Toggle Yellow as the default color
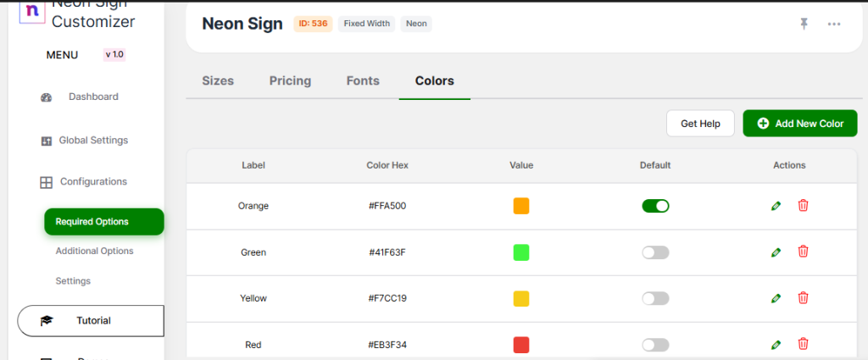The width and height of the screenshot is (868, 360). (x=655, y=298)
